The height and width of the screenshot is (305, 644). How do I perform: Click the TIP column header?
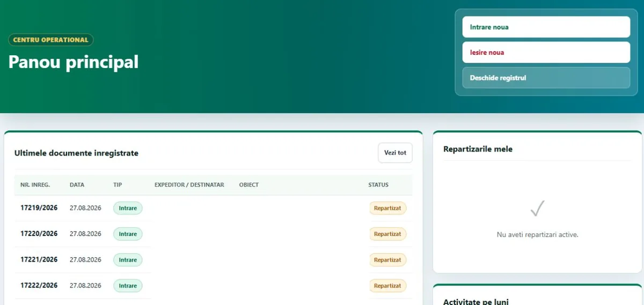point(118,185)
